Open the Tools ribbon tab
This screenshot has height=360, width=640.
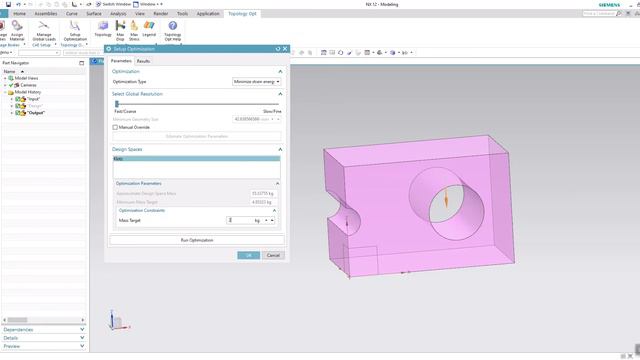pos(182,13)
